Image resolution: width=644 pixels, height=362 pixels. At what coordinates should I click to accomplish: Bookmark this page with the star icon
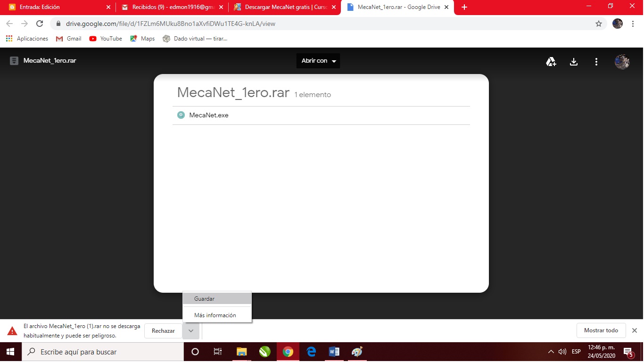599,24
